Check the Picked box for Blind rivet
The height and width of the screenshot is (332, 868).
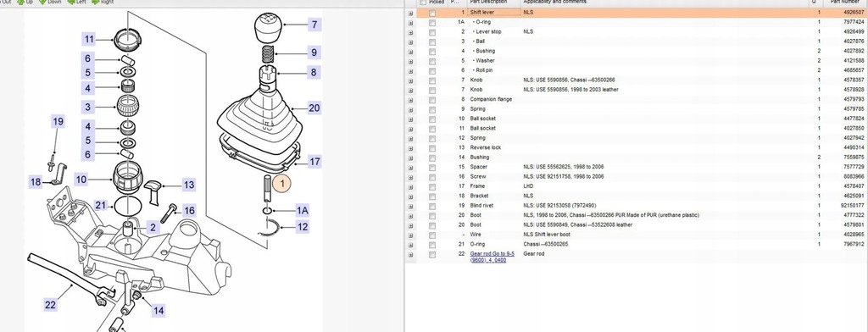[432, 206]
